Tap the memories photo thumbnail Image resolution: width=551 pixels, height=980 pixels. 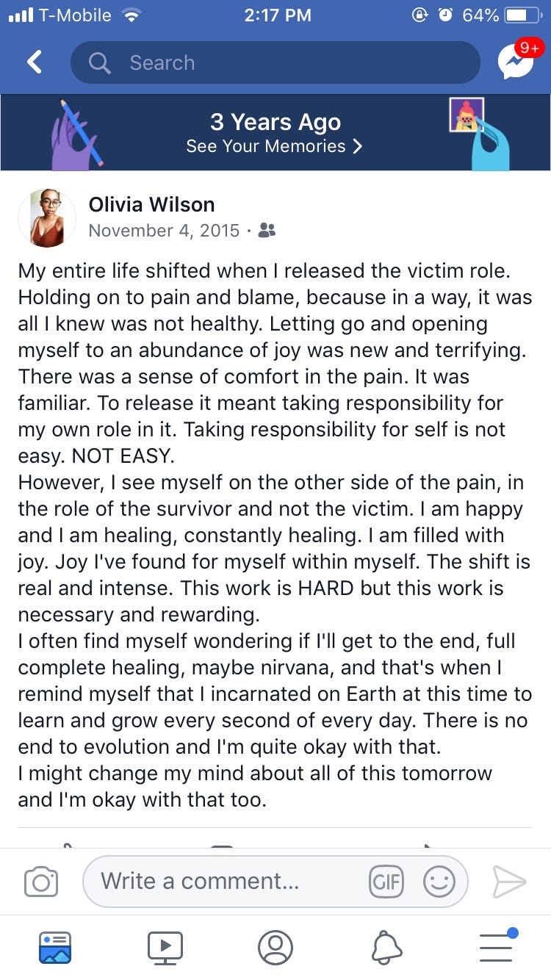click(x=467, y=115)
